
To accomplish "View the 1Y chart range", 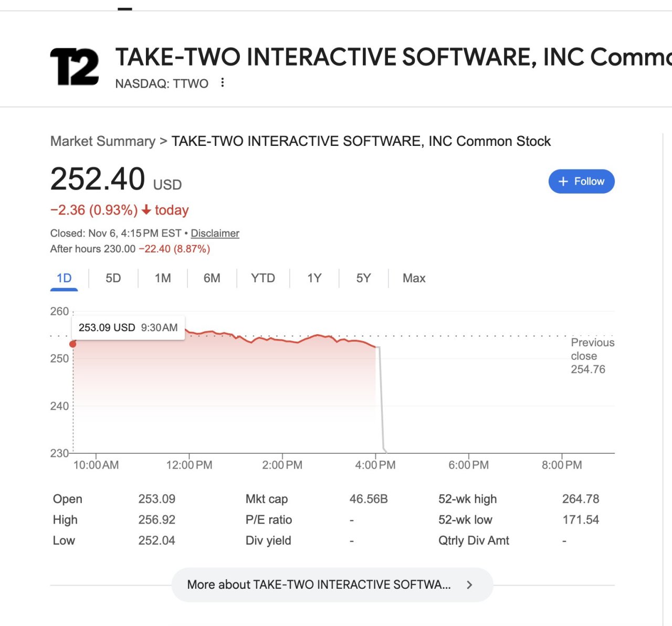I will [x=314, y=278].
